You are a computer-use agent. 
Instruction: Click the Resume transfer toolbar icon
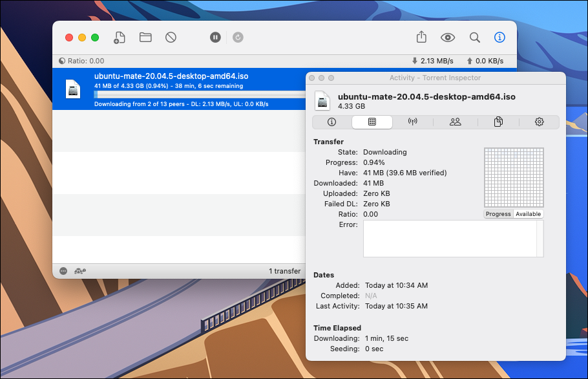tap(238, 38)
